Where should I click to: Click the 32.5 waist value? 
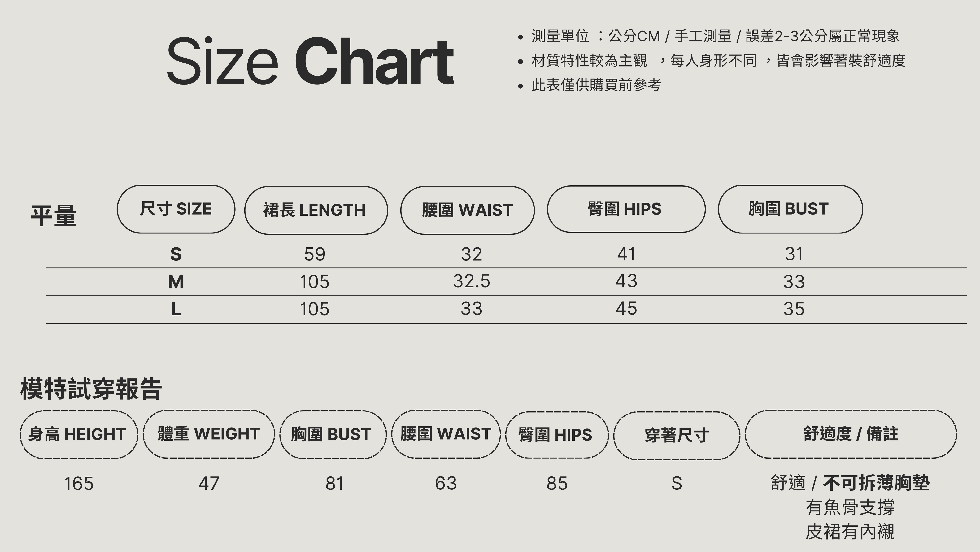pyautogui.click(x=471, y=281)
